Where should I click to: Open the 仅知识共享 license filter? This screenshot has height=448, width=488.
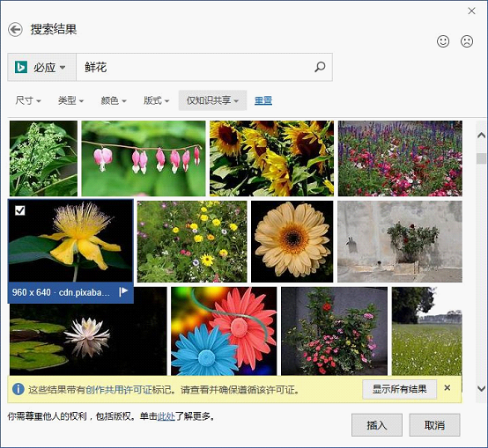tap(212, 100)
